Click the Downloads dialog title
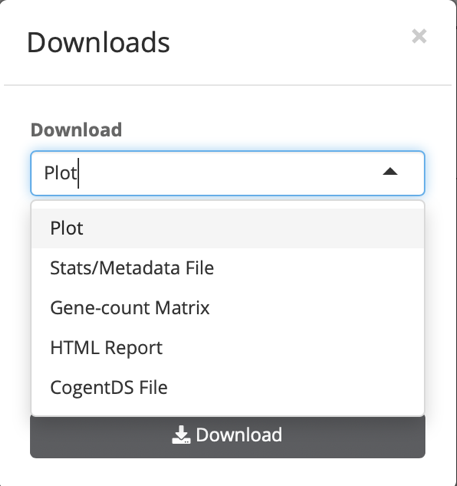 click(98, 42)
